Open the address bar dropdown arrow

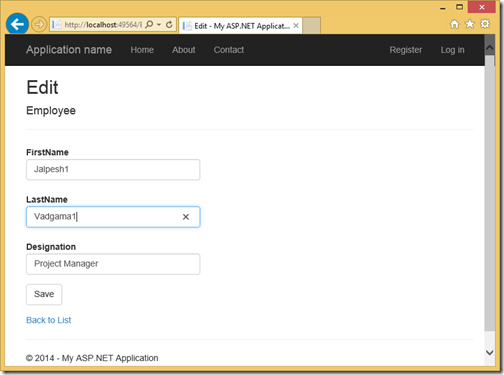point(159,25)
